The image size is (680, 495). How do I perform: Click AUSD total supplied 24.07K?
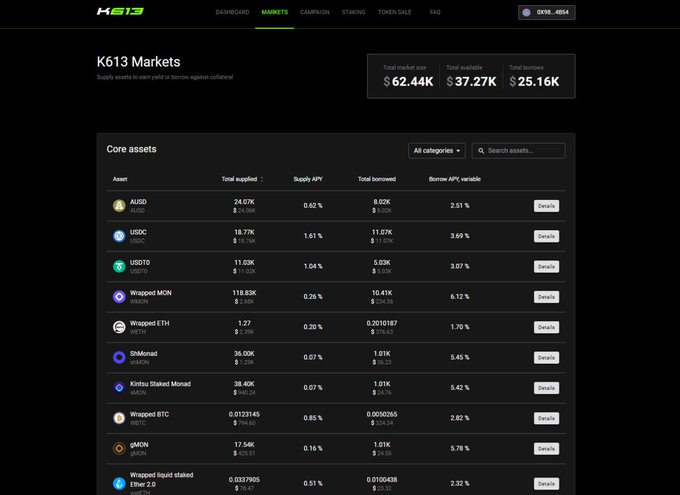click(244, 202)
